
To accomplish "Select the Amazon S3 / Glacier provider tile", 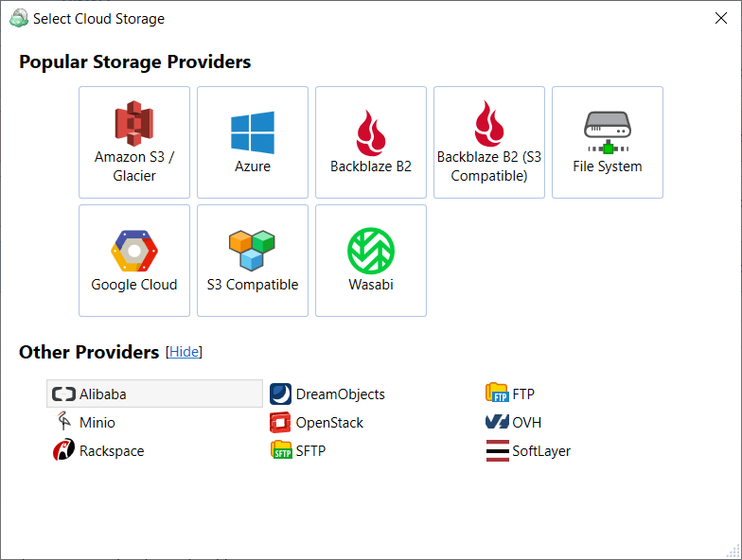I will (x=134, y=142).
